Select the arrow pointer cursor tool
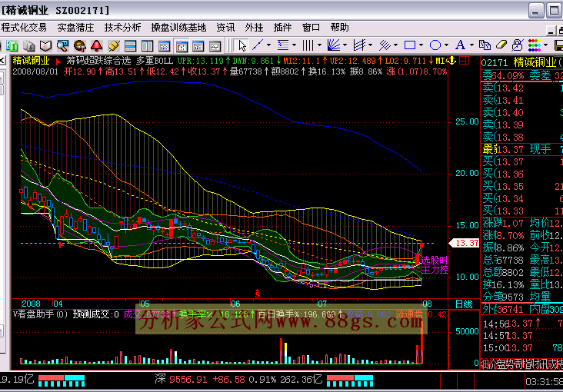The width and height of the screenshot is (563, 392). [x=242, y=45]
